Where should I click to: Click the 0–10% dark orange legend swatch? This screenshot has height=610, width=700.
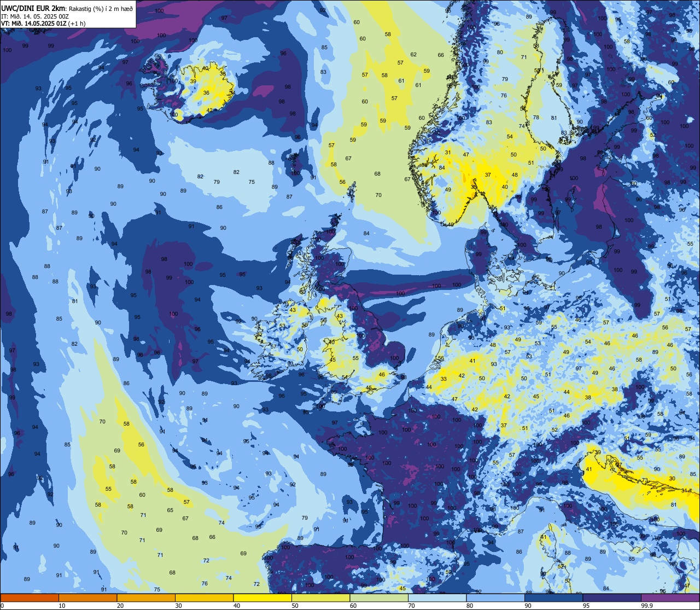(30, 597)
